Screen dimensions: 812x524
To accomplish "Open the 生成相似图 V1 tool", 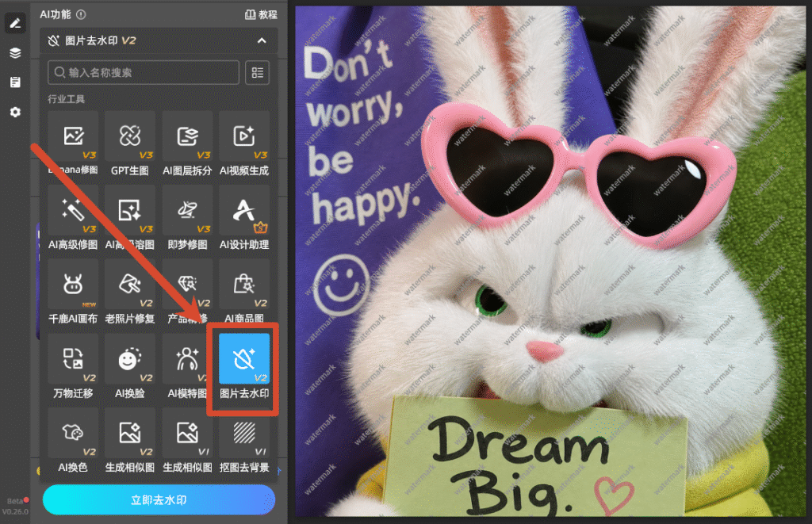I will 187,441.
